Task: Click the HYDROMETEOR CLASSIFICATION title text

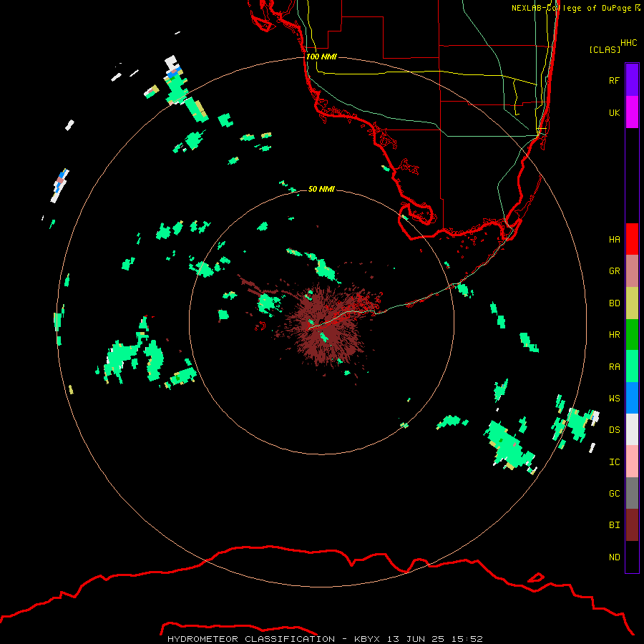Action: point(251,639)
